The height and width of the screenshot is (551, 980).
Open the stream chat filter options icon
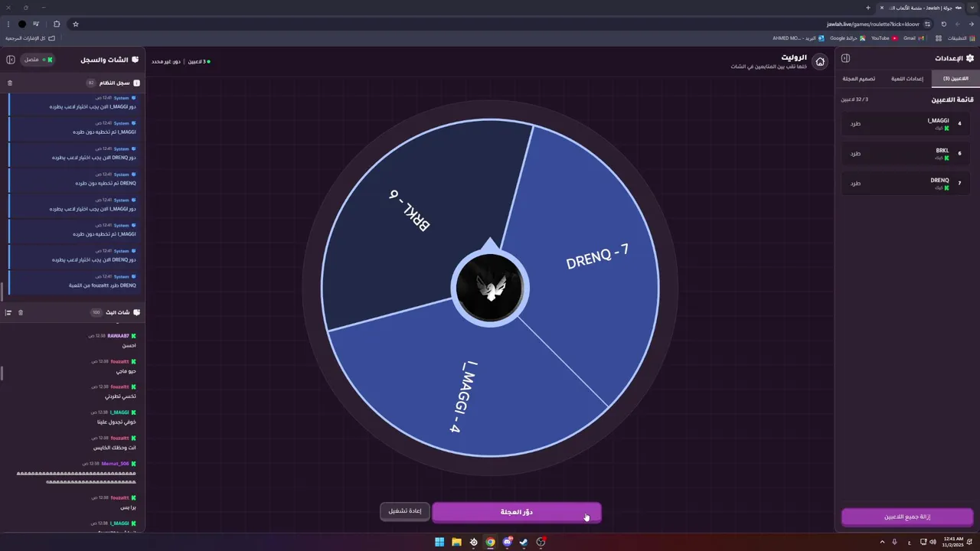(8, 312)
